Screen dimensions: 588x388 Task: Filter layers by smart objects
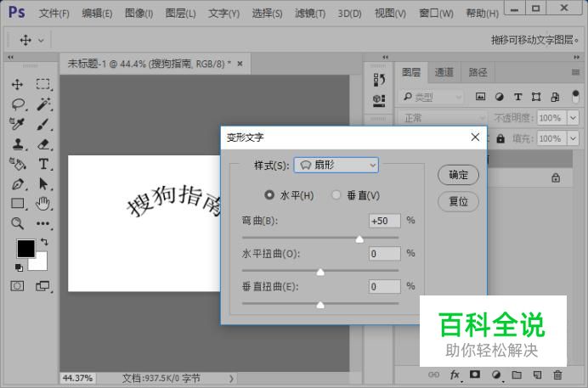pyautogui.click(x=555, y=97)
